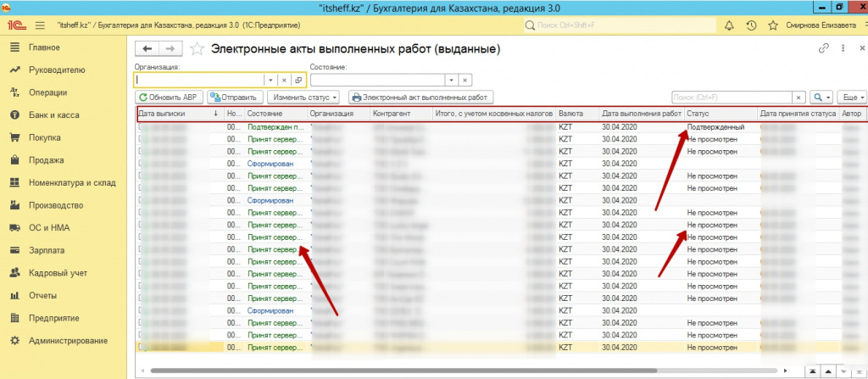Sort by Валюта column header
The image size is (868, 379).
tap(577, 113)
